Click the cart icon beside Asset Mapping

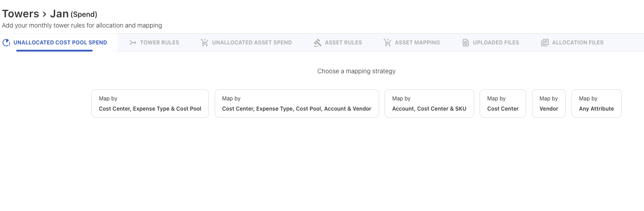pyautogui.click(x=387, y=43)
